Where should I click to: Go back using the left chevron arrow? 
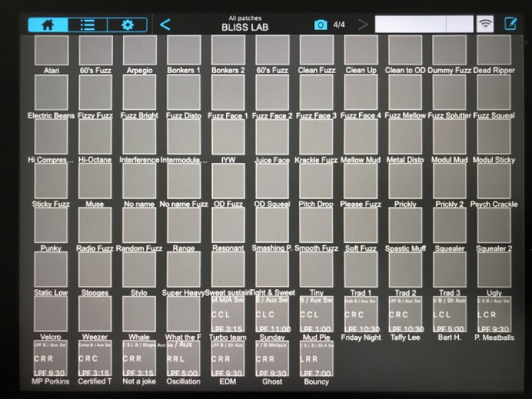click(x=165, y=25)
